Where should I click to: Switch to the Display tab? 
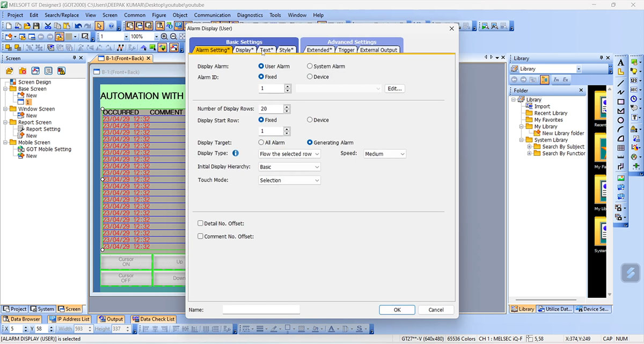(244, 50)
